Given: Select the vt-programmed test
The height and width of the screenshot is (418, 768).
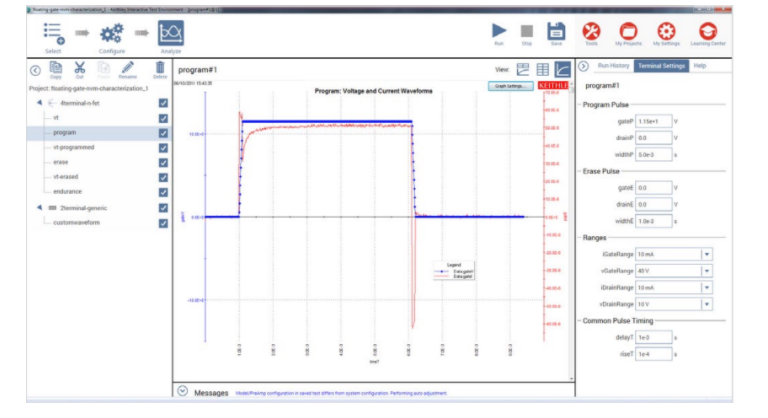Looking at the screenshot, I should [x=73, y=147].
